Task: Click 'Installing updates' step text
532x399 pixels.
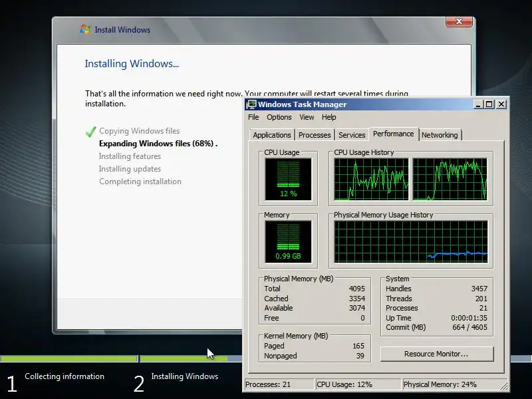Action: [130, 169]
